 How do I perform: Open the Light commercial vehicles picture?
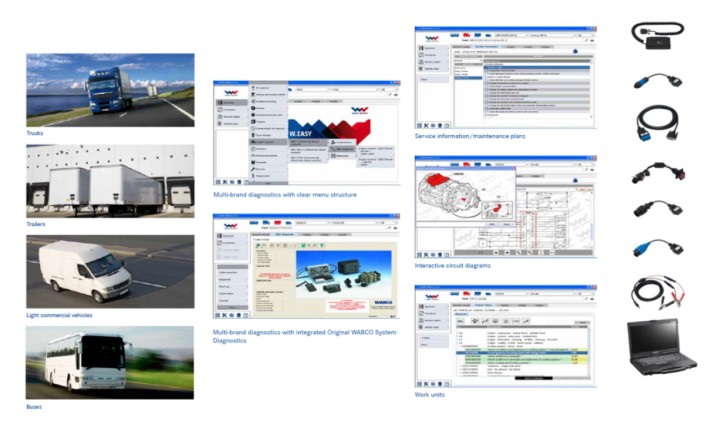click(x=110, y=272)
